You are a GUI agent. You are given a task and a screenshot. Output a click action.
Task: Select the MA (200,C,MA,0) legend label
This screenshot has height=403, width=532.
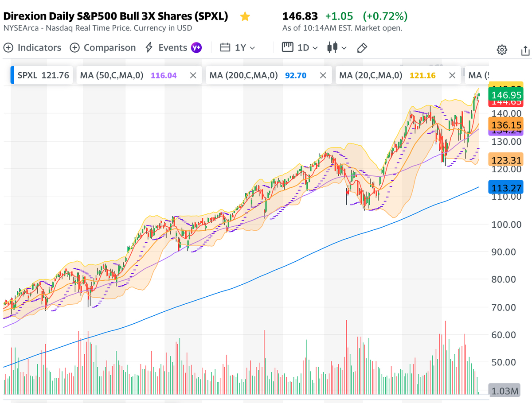[x=244, y=75]
